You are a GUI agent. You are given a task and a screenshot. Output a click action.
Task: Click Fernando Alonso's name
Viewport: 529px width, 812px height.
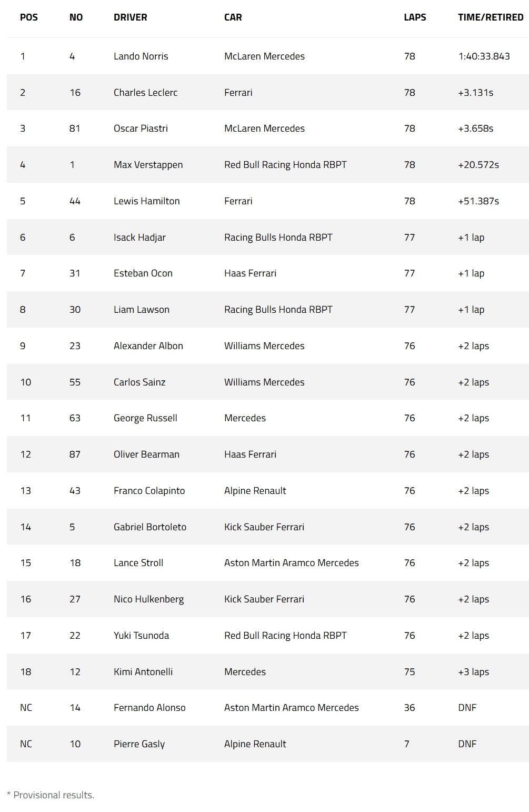[149, 708]
